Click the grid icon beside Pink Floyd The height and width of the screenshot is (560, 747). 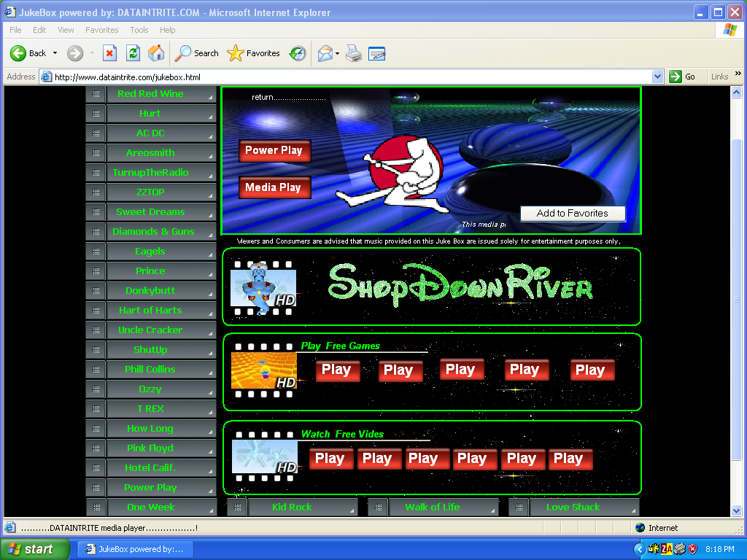pos(96,448)
